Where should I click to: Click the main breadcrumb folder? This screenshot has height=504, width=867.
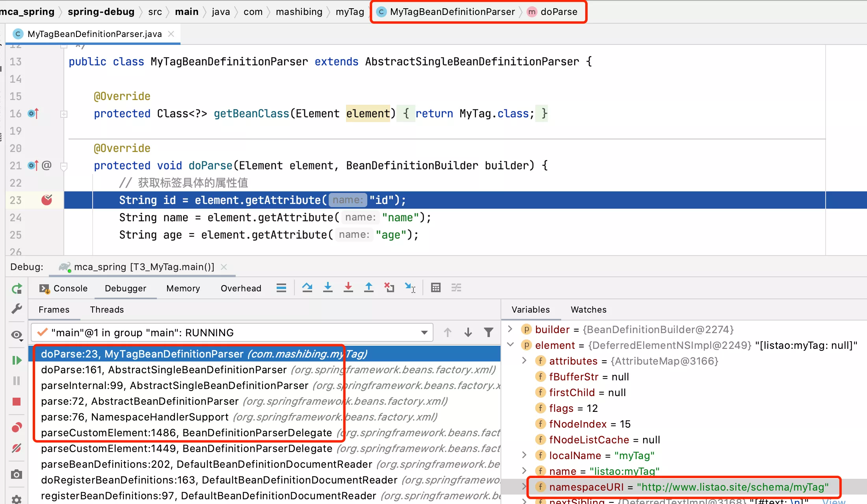click(187, 12)
